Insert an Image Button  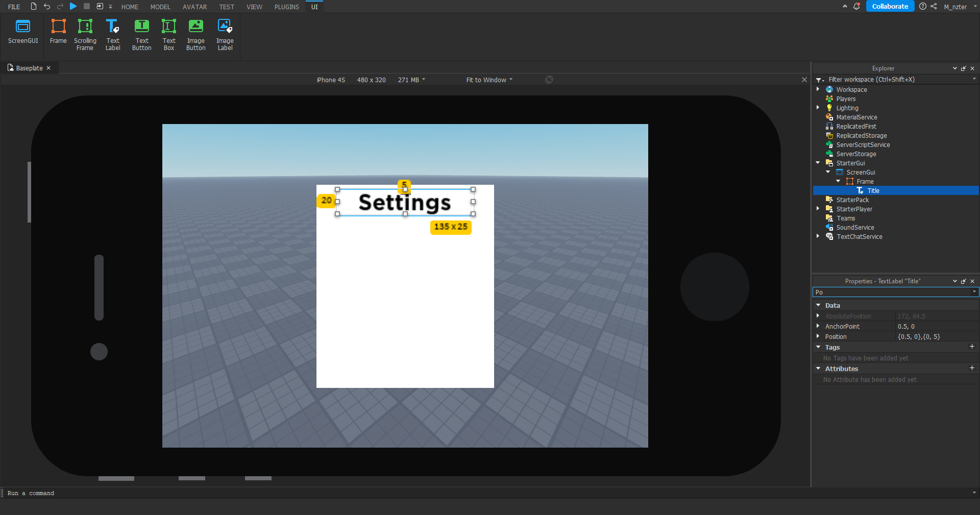(x=195, y=32)
